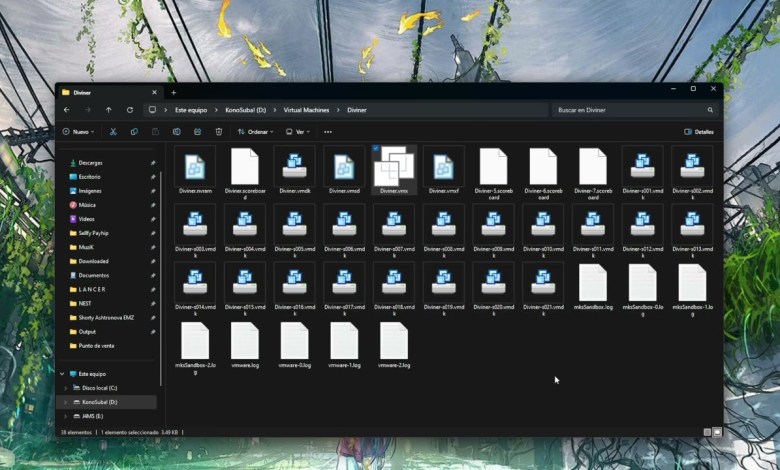Open the three-dots more options menu
The image size is (780, 470).
pyautogui.click(x=328, y=132)
